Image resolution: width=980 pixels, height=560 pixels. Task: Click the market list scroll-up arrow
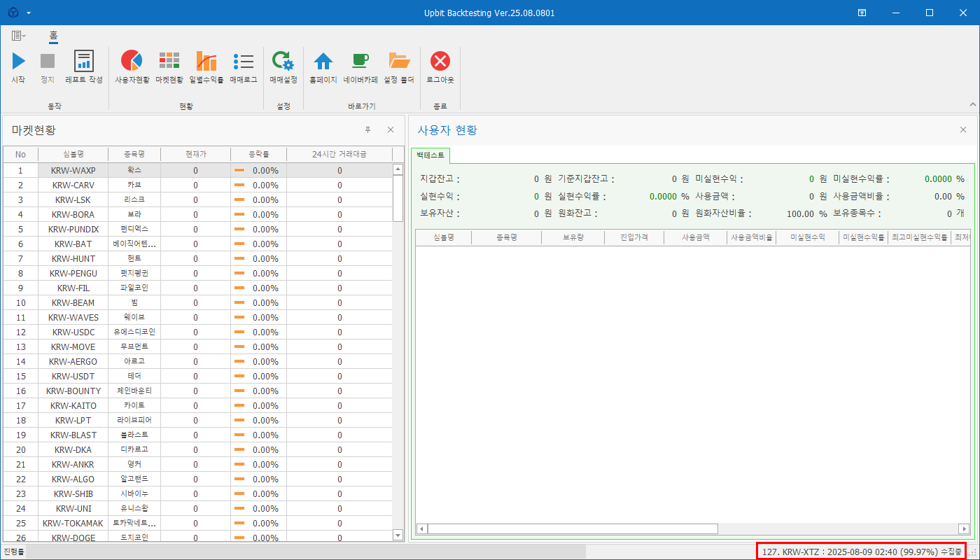(398, 169)
